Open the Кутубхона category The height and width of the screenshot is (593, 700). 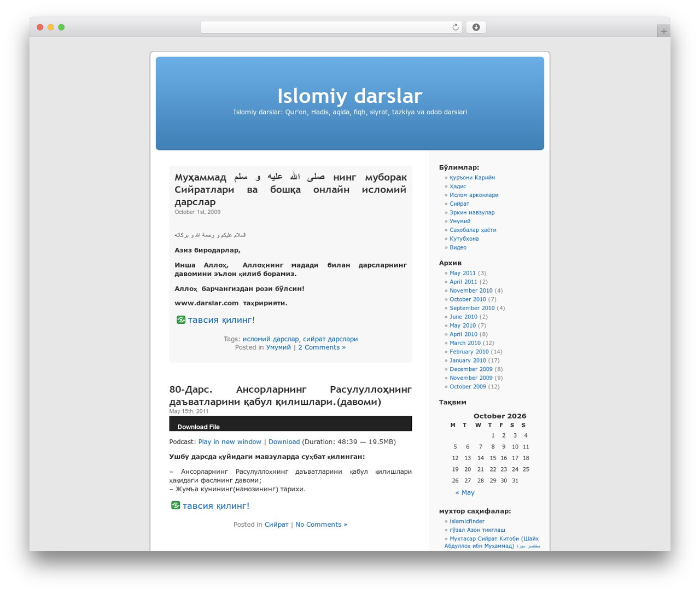point(464,239)
